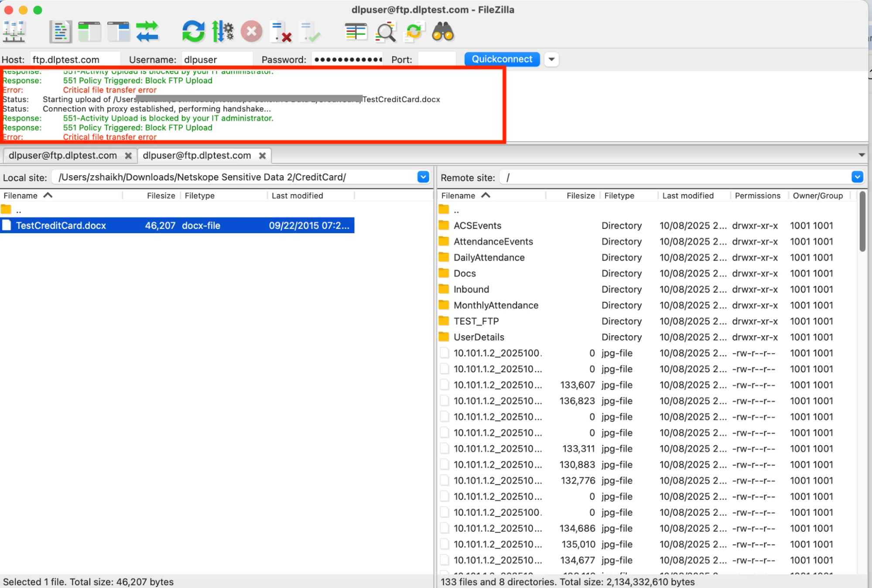Open Quickconnect history dropdown arrow
This screenshot has width=872, height=588.
click(x=551, y=59)
